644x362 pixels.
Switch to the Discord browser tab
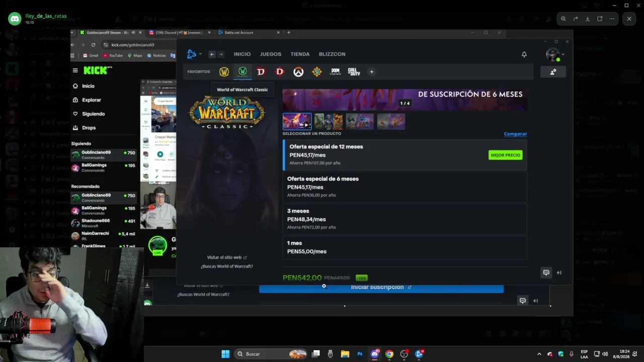[179, 33]
